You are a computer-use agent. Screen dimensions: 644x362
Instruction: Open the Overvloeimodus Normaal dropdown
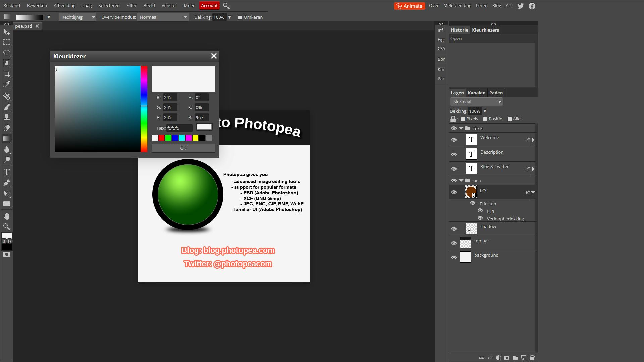163,17
